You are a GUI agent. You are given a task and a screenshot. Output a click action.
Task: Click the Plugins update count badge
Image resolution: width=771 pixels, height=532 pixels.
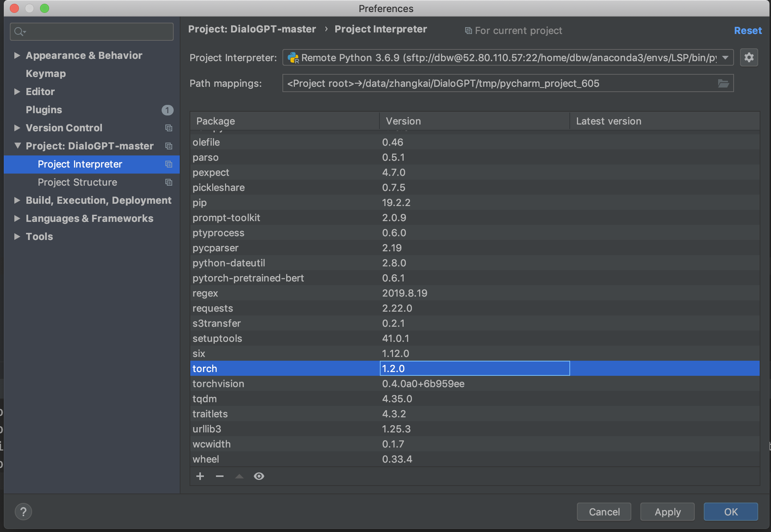[x=167, y=110]
